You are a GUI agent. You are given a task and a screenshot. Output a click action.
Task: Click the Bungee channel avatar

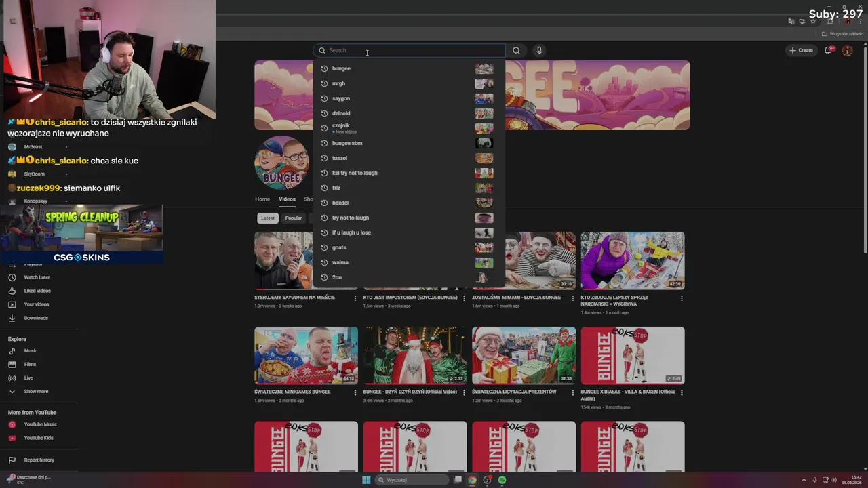282,163
